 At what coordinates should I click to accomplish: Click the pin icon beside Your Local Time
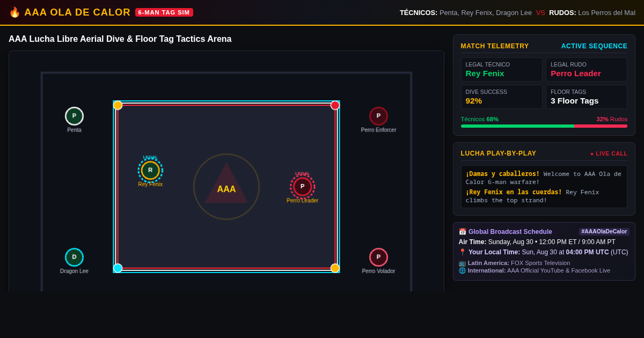[x=462, y=252]
